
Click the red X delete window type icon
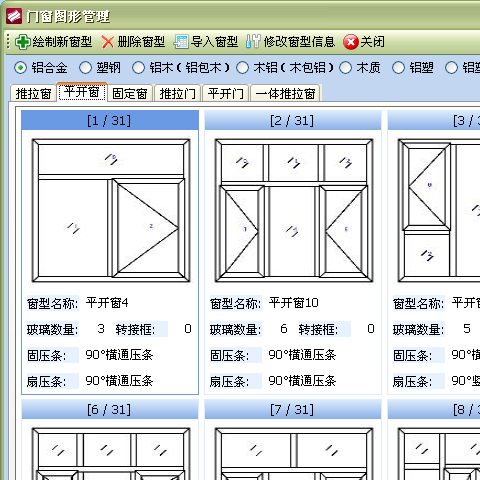pyautogui.click(x=107, y=42)
